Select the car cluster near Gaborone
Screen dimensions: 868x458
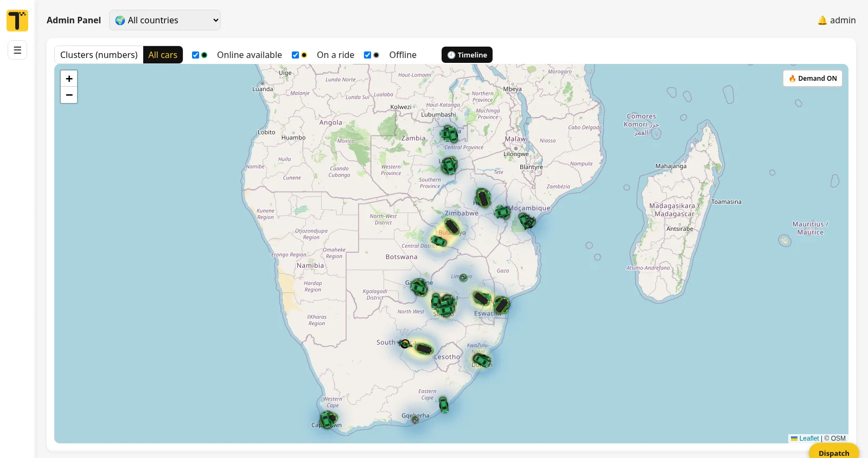tap(419, 287)
